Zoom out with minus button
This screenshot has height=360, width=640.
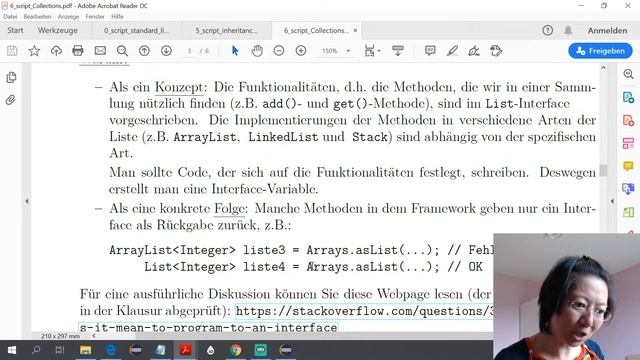(x=279, y=51)
